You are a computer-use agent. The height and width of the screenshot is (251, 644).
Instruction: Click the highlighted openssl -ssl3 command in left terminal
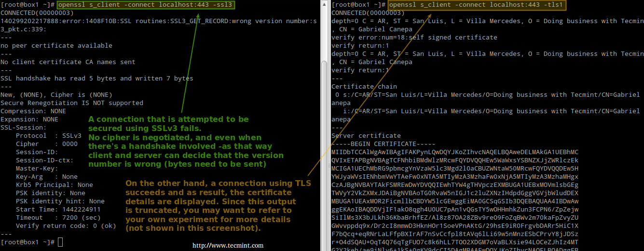tap(146, 5)
